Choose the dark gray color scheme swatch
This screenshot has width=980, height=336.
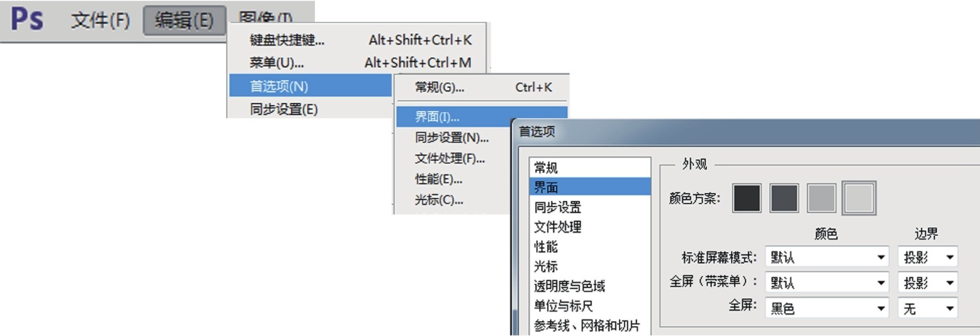click(784, 198)
